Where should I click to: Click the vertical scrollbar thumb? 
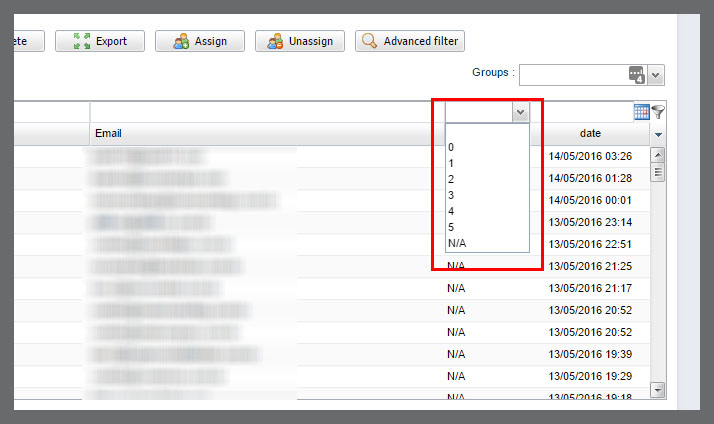coord(658,173)
